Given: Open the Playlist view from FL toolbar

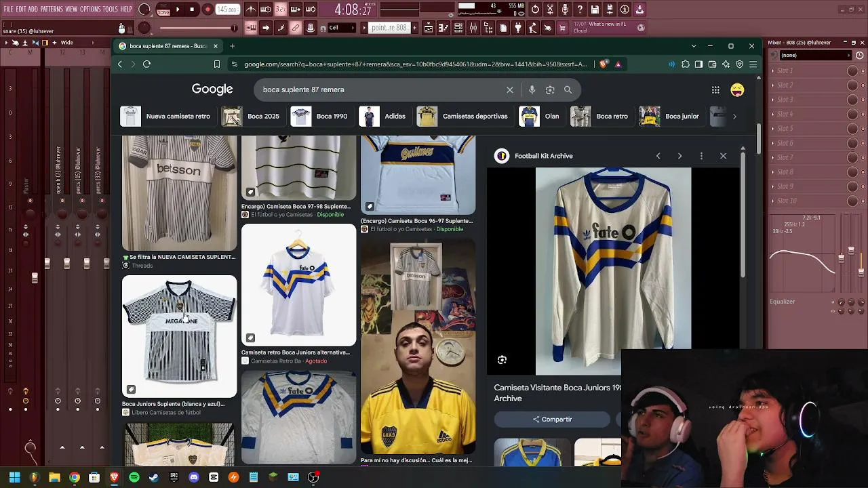Looking at the screenshot, I should [x=429, y=28].
